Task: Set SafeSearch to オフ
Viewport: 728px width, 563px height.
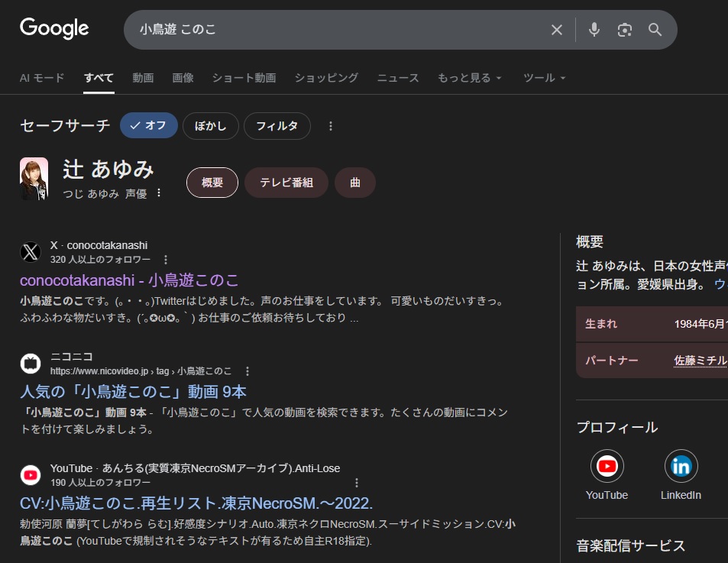Action: [149, 126]
